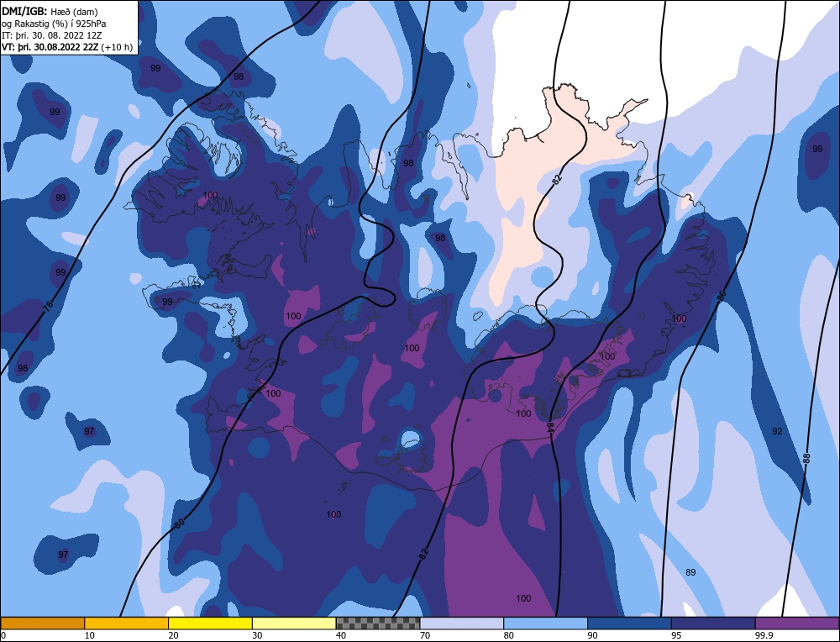Click the '80' contour line label
The width and height of the screenshot is (840, 642).
coord(180,523)
